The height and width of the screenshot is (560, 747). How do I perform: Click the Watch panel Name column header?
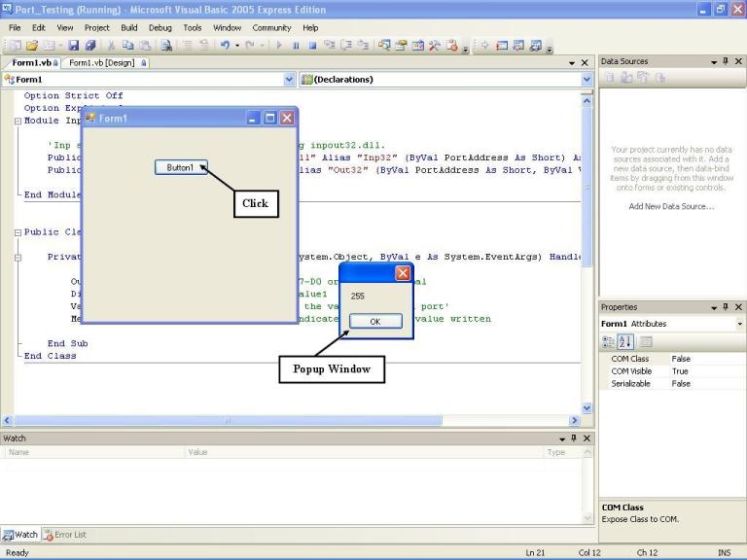point(93,452)
